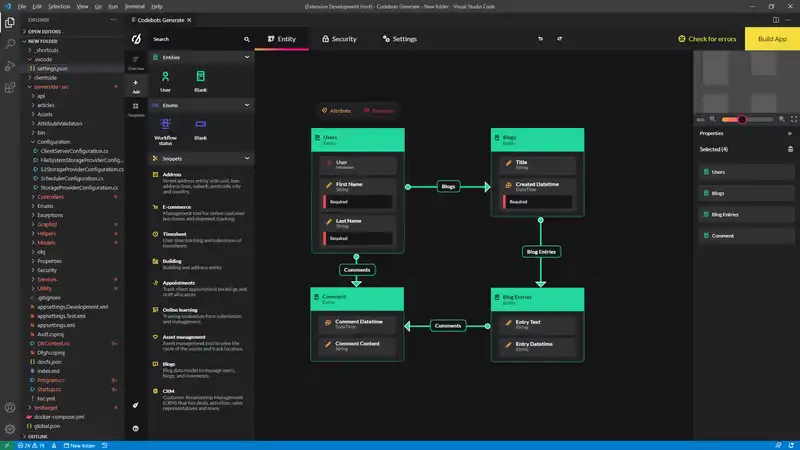Select the Workflow status enum icon
The width and height of the screenshot is (800, 450).
tap(165, 123)
